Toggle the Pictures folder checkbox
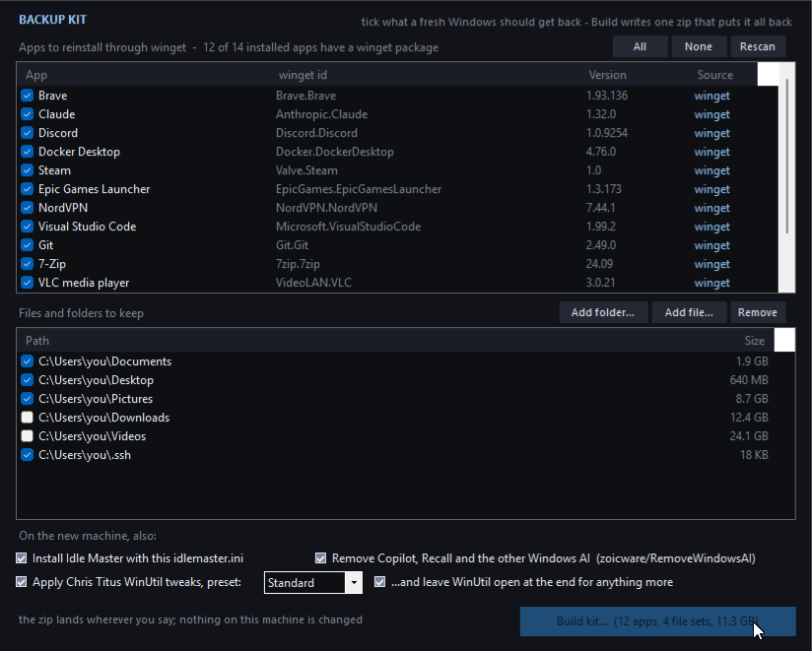812x651 pixels. click(27, 399)
